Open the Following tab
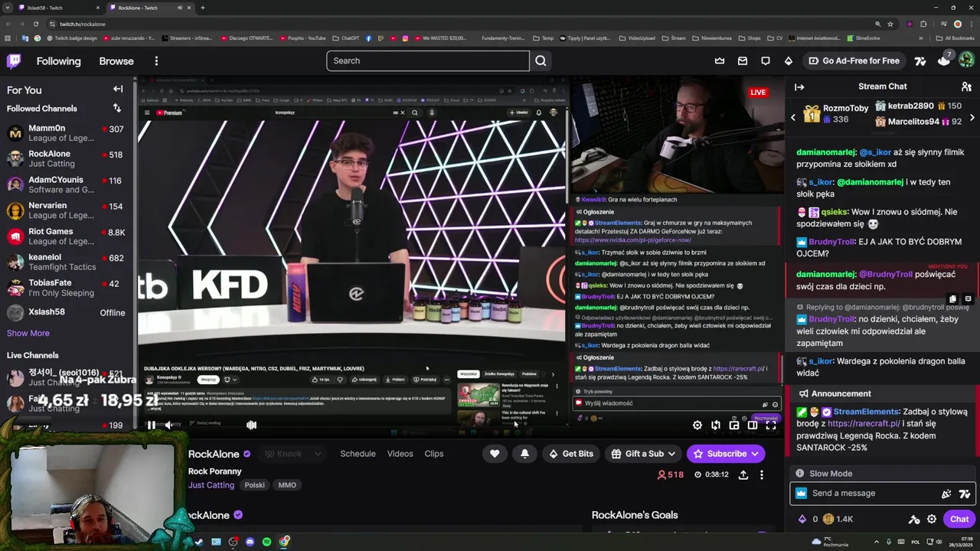Image resolution: width=980 pixels, height=551 pixels. pos(58,61)
